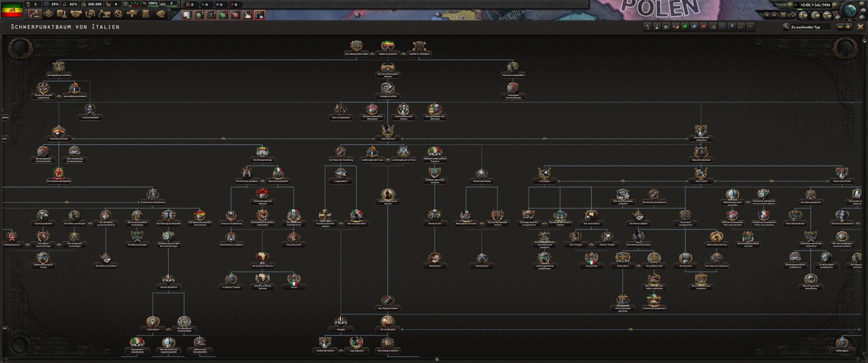Toggle the flexing arm focus filter

(741, 27)
